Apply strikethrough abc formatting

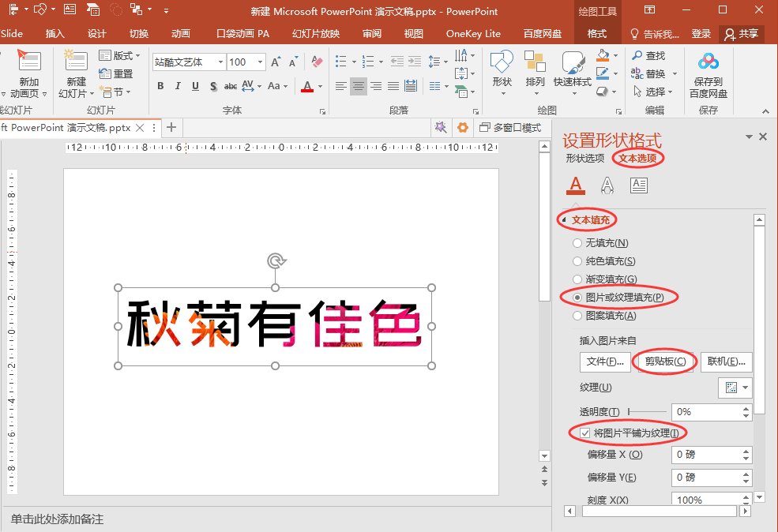pos(230,86)
